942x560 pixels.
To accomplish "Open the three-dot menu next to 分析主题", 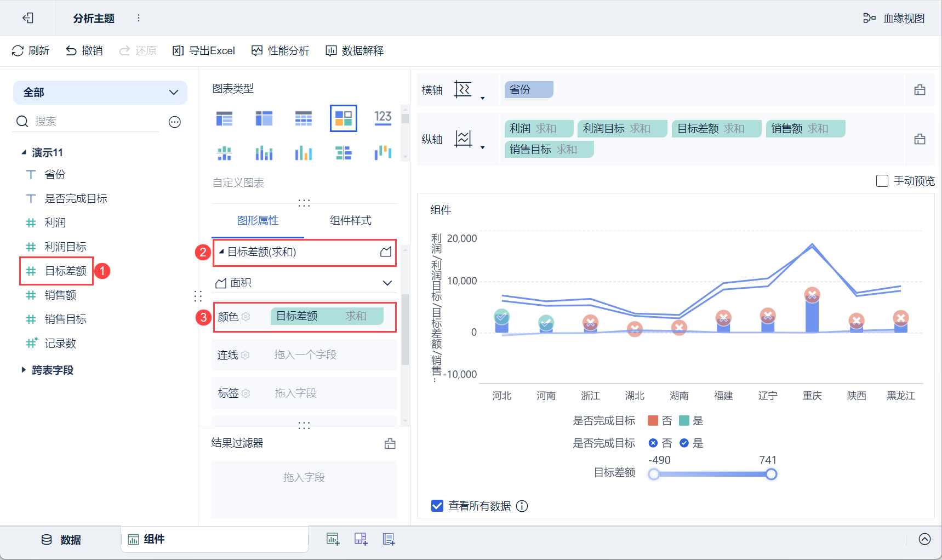I will pyautogui.click(x=139, y=18).
